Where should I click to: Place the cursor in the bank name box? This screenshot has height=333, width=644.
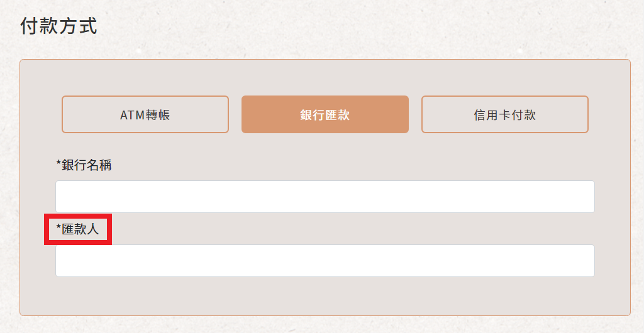(325, 197)
